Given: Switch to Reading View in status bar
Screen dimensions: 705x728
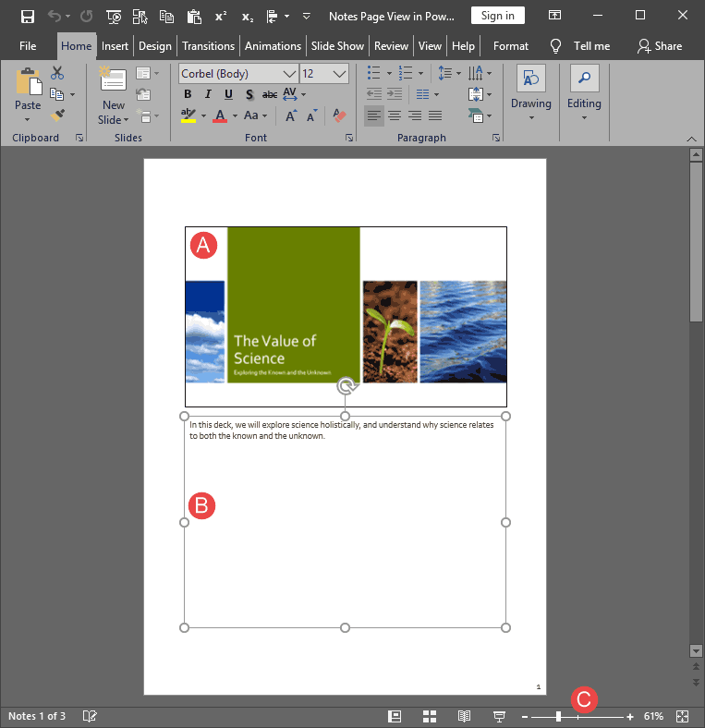Looking at the screenshot, I should [x=465, y=716].
